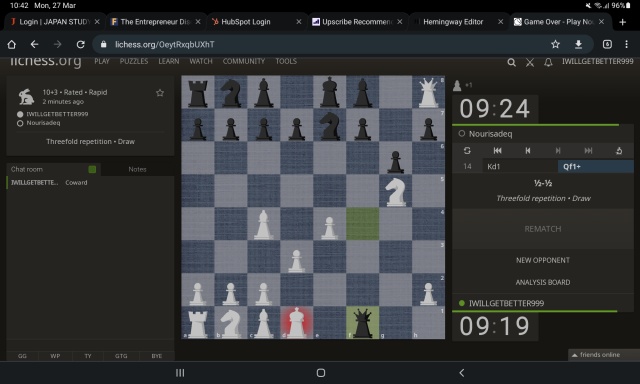Viewport: 640px width, 384px height.
Task: Click the ANALYSIS BOARD button
Action: [x=542, y=282]
